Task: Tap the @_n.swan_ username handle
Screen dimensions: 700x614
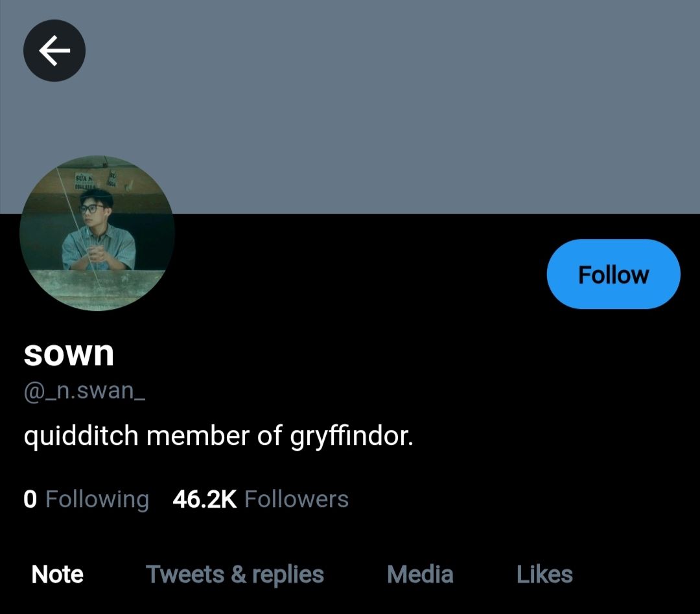Action: click(84, 391)
